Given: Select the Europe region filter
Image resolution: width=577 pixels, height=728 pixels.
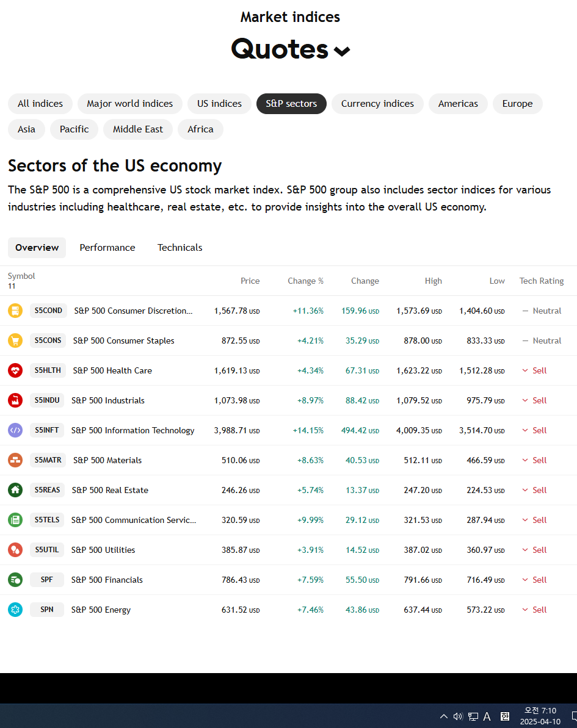Looking at the screenshot, I should [x=518, y=104].
